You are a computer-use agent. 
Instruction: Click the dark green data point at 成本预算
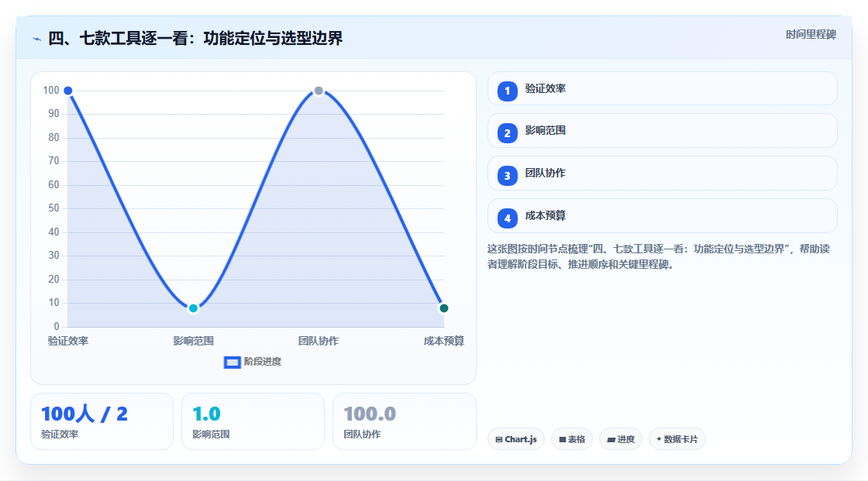point(443,308)
